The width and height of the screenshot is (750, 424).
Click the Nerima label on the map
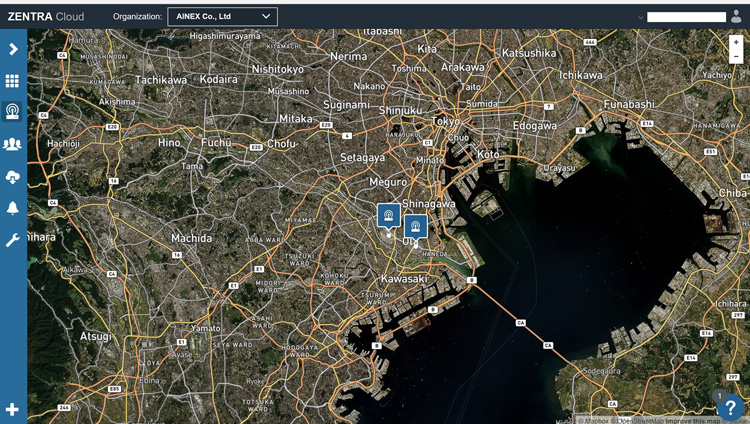click(x=349, y=56)
